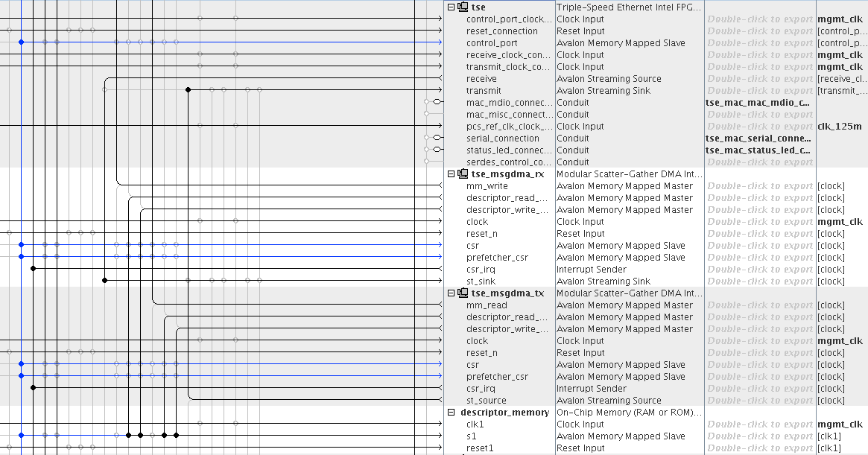Image resolution: width=868 pixels, height=455 pixels.
Task: Toggle blue filled dot on tse_msgdma_tx prefetcher_csr row
Action: coord(21,376)
